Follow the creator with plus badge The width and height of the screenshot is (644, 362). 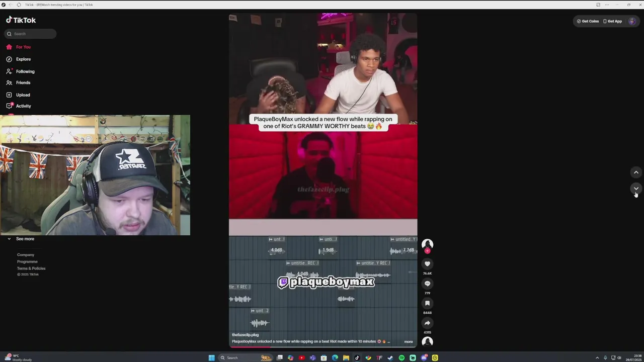coord(427,251)
